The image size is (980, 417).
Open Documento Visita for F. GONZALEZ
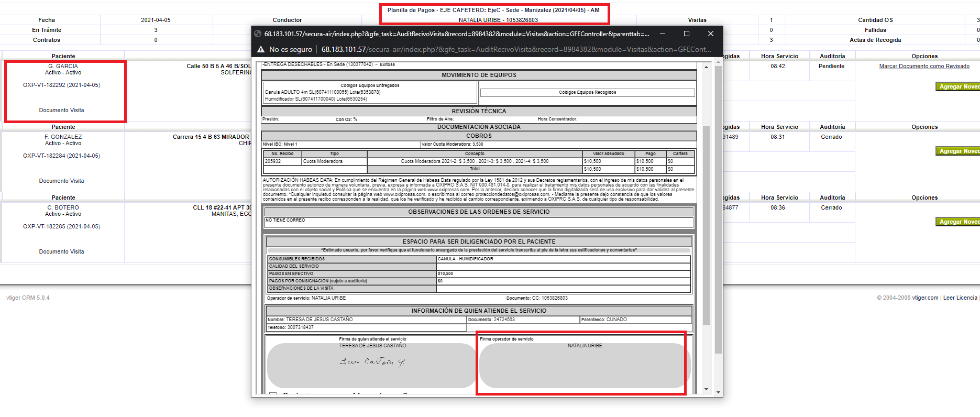[x=61, y=181]
